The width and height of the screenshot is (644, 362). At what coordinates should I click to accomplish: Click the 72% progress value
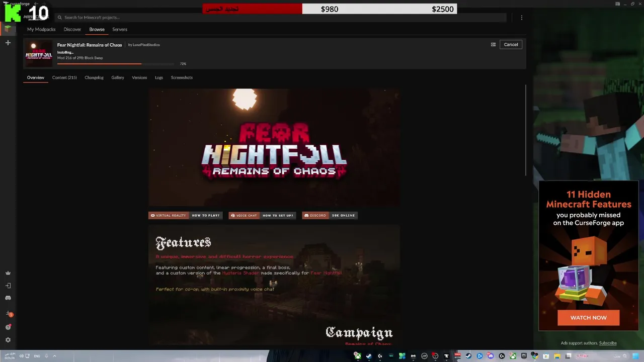[183, 64]
